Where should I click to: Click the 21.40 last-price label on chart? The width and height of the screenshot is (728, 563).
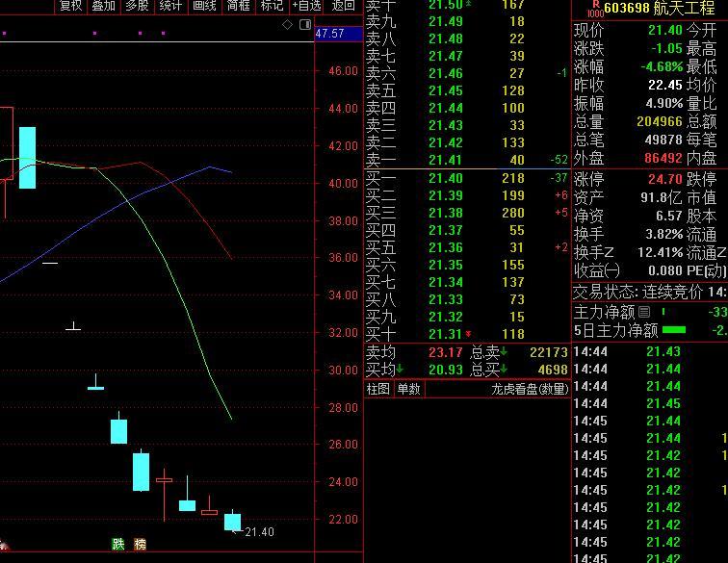259,532
